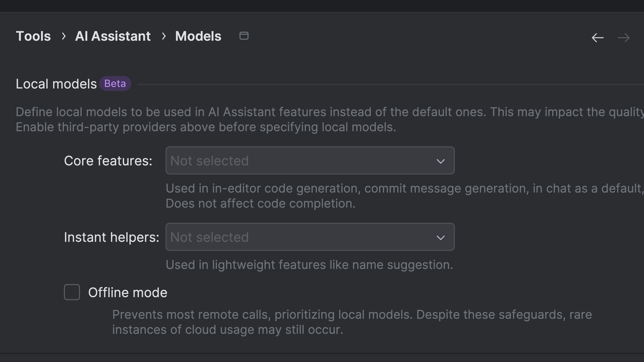Image resolution: width=644 pixels, height=362 pixels.
Task: Click chevron between Tools and AI Assistant
Action: 64,36
